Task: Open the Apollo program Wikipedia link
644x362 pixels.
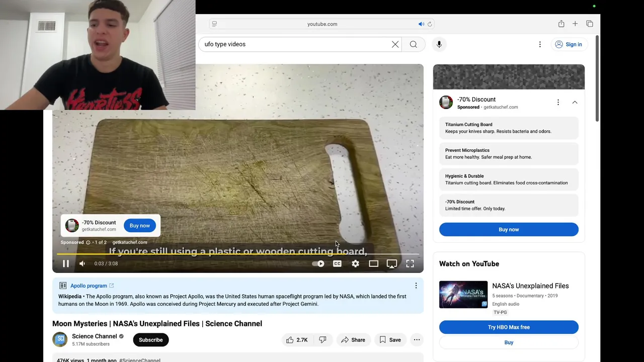Action: pyautogui.click(x=92, y=286)
